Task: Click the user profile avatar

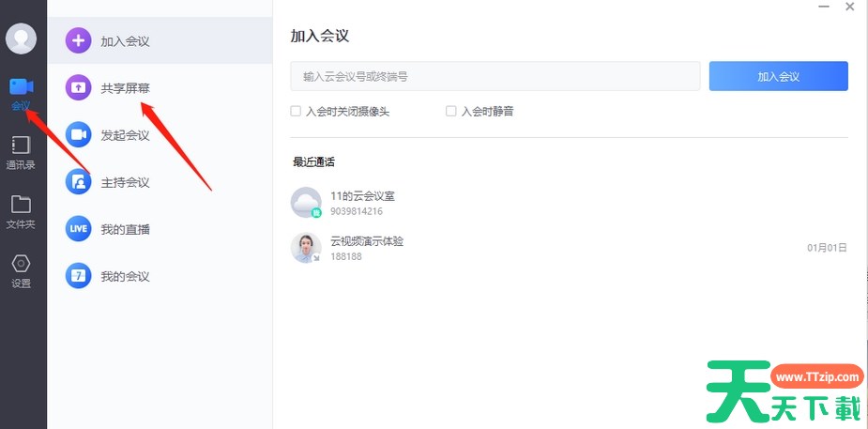Action: pyautogui.click(x=22, y=38)
